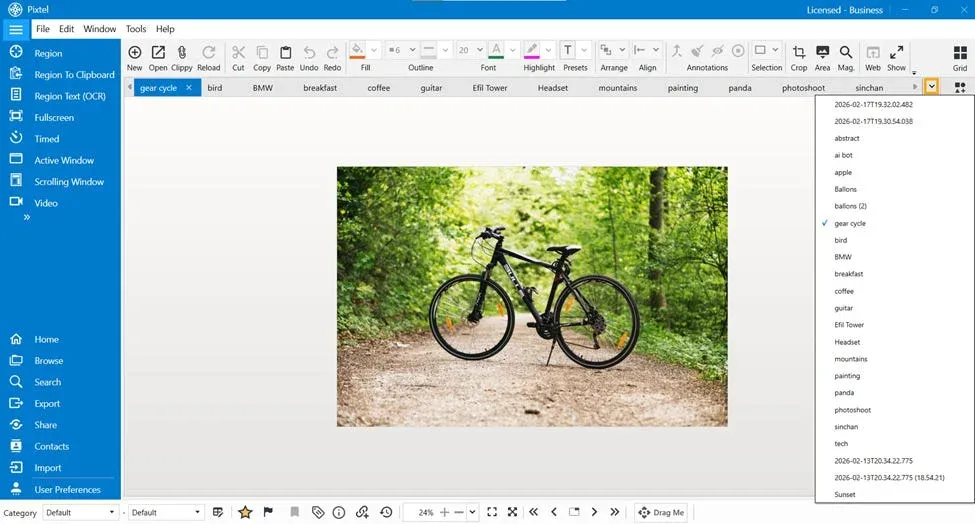Image resolution: width=975 pixels, height=524 pixels.
Task: Open the Tools menu
Action: [136, 29]
